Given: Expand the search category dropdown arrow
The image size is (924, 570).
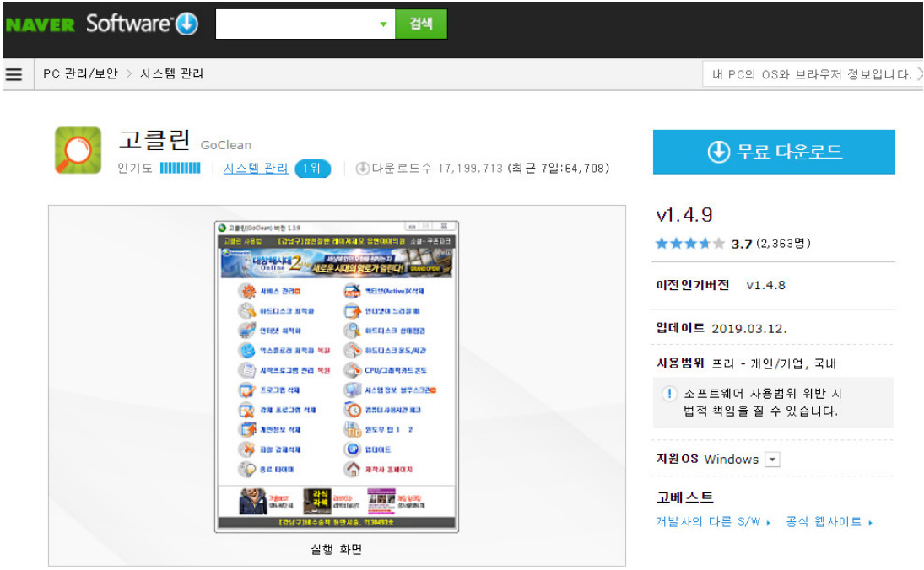Looking at the screenshot, I should pyautogui.click(x=382, y=24).
